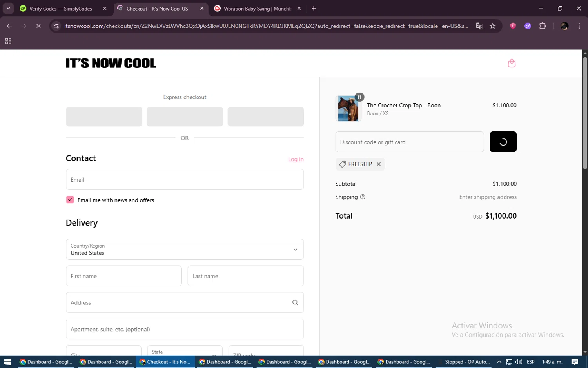Go back to the previous page
Image resolution: width=588 pixels, height=368 pixels.
pyautogui.click(x=9, y=26)
